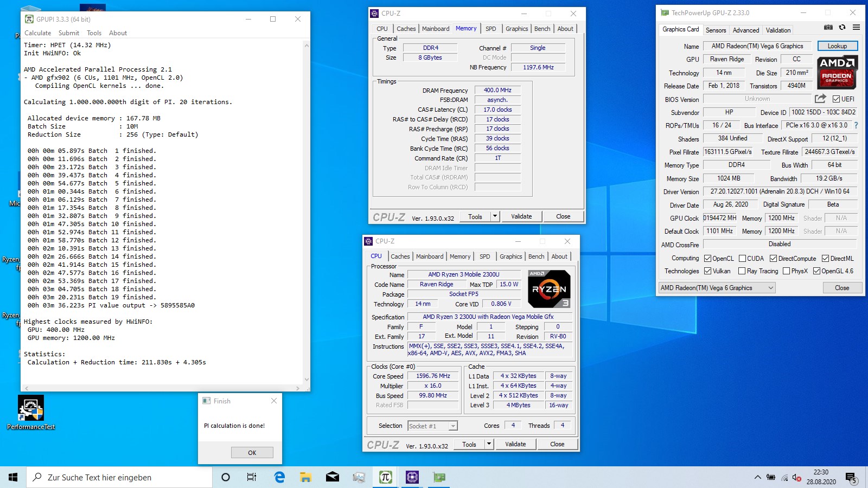Switch to the Sensors tab in GPU-Z
Viewport: 868px width, 488px height.
click(x=716, y=30)
